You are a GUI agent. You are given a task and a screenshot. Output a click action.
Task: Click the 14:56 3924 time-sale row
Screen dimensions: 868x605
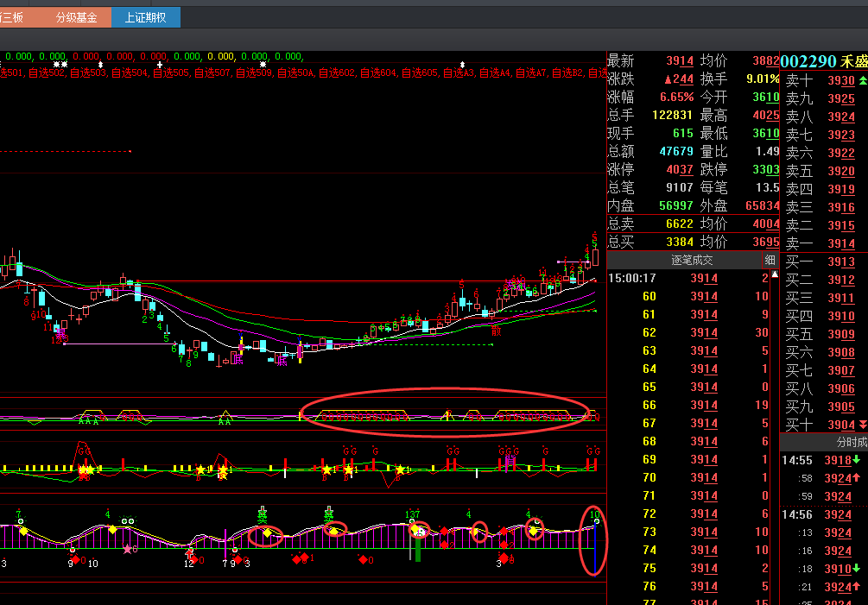[x=824, y=515]
